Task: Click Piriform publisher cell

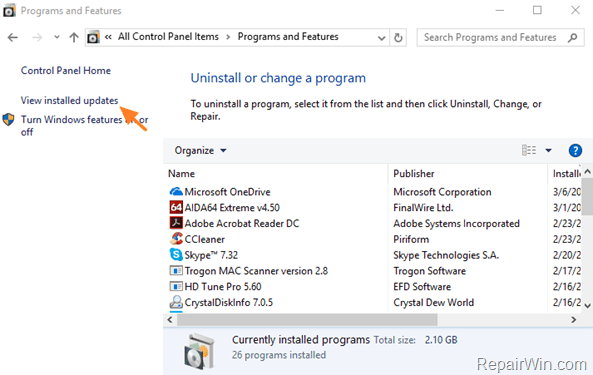Action: pos(411,239)
